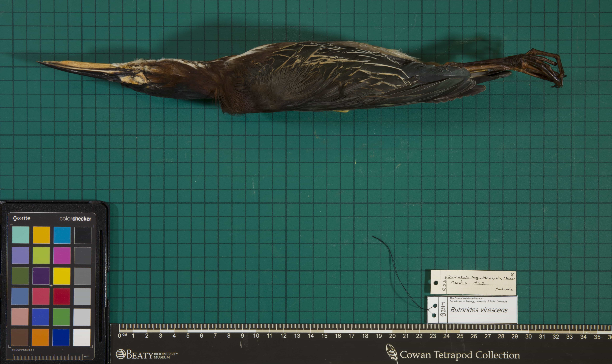Select the brown swatch in the bottom row
612x364 pixels.
[x=20, y=337]
